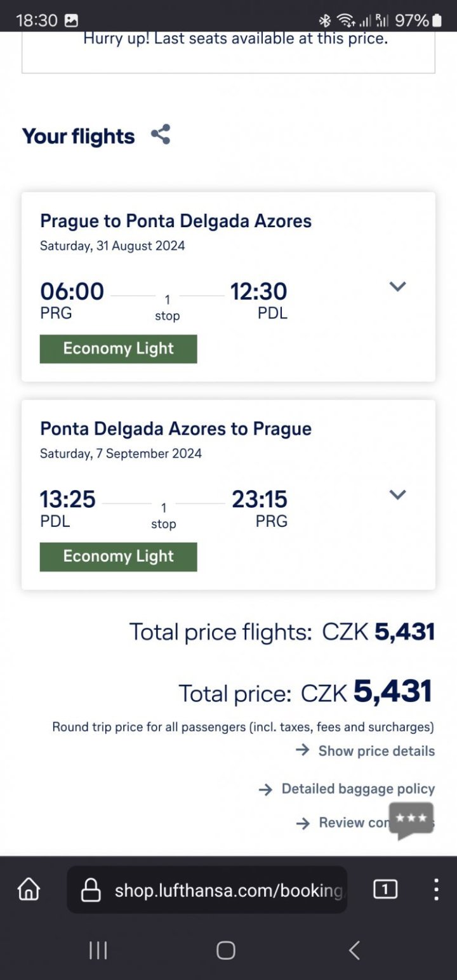Expand Ponta Delgada to Prague flight details
Image resolution: width=457 pixels, height=980 pixels.
click(x=397, y=494)
